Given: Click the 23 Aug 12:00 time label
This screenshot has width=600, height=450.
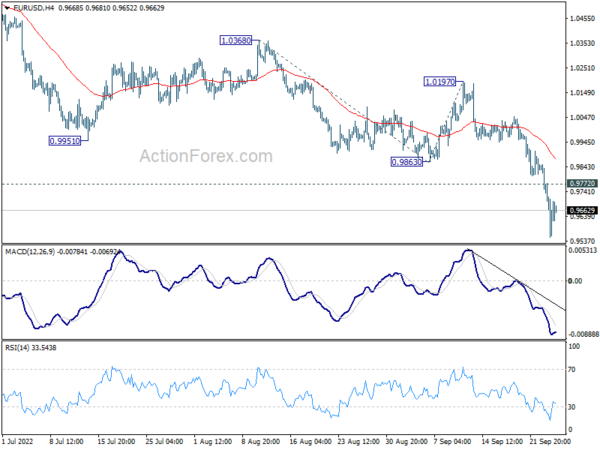Looking at the screenshot, I should pos(359,441).
